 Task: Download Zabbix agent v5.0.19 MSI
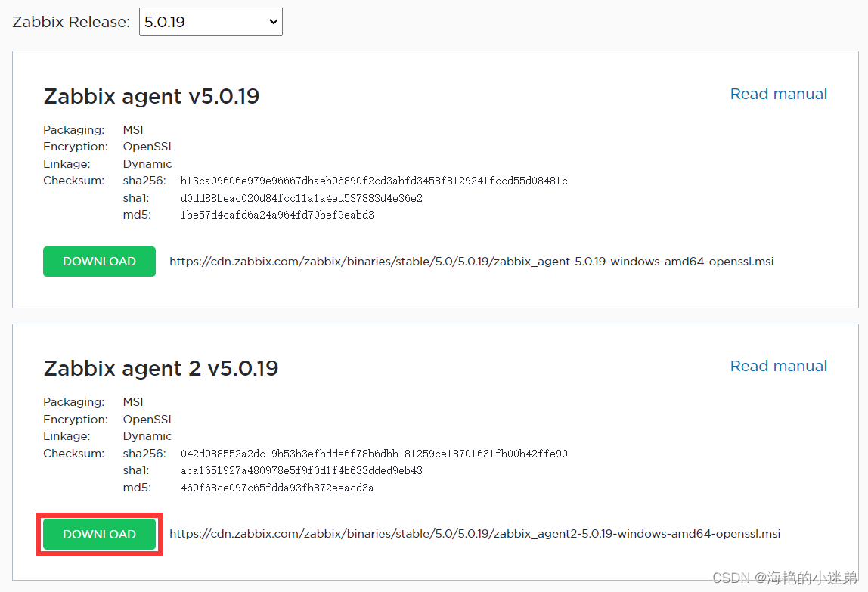click(x=99, y=262)
